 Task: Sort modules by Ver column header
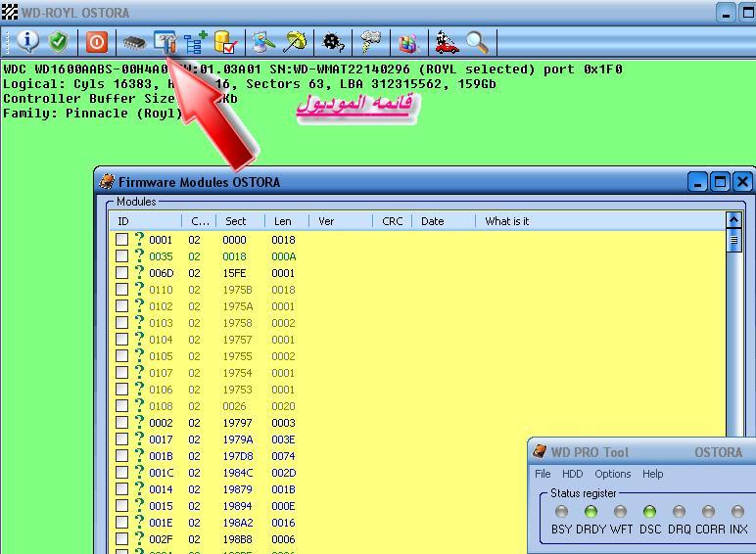point(341,221)
